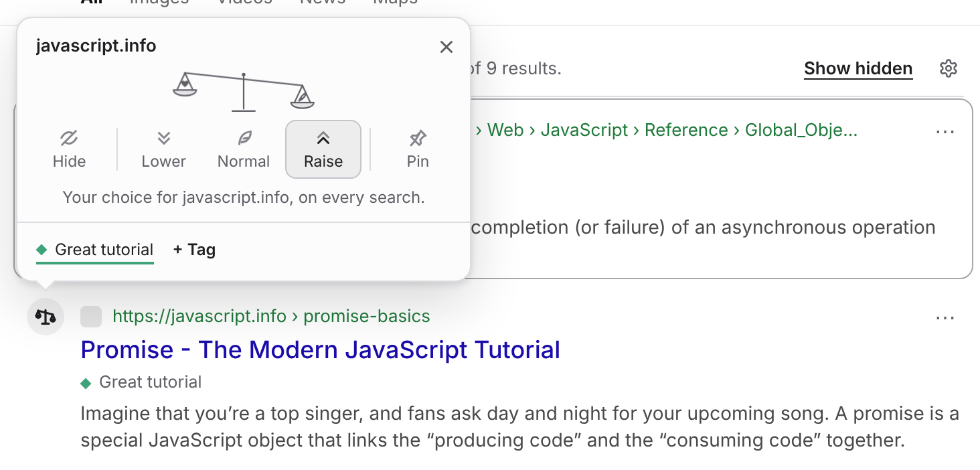Add a new tag with + Tag
This screenshot has height=470, width=980.
point(194,250)
